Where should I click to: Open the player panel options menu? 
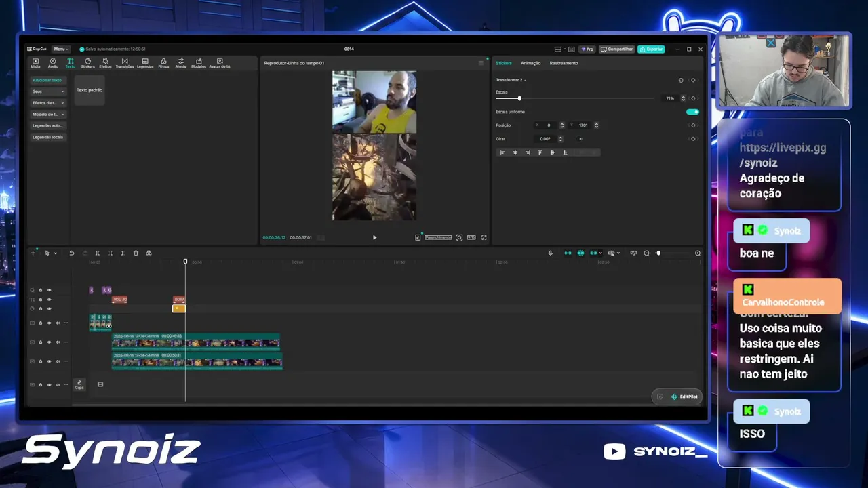click(x=481, y=63)
